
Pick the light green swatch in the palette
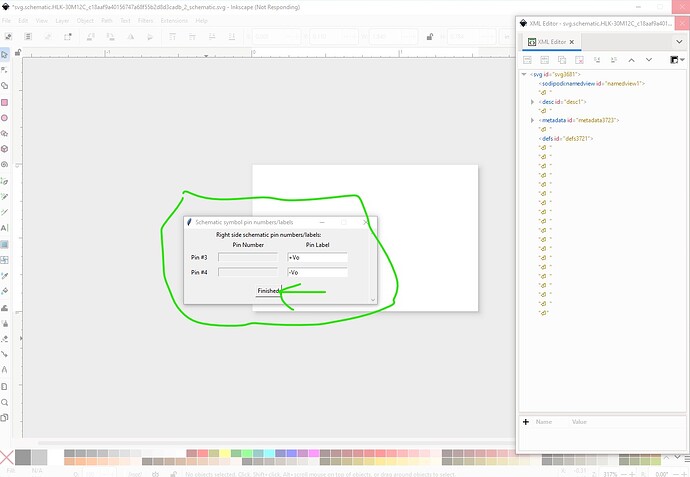coord(247,453)
